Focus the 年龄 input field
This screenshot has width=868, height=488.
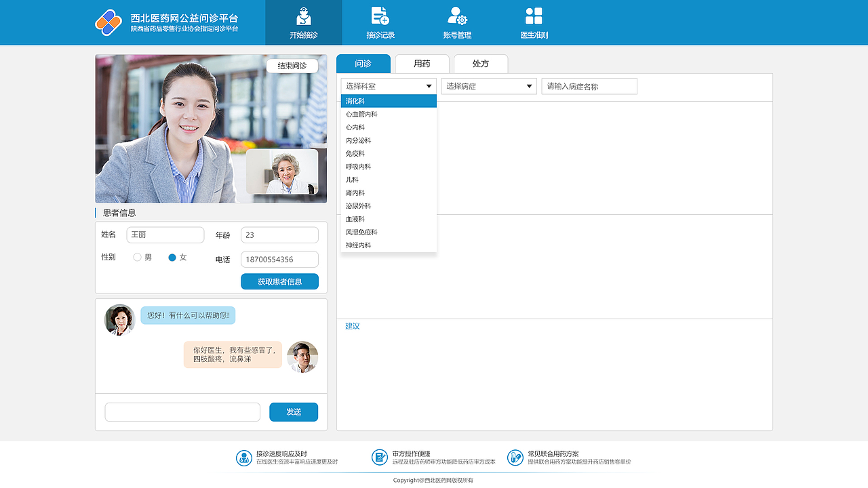tap(279, 235)
